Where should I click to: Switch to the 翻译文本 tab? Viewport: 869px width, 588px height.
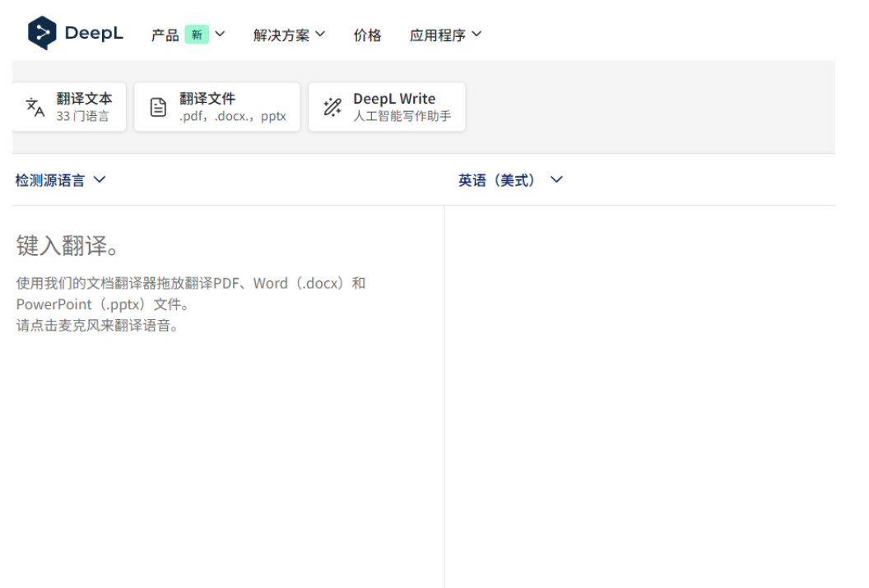tap(69, 107)
